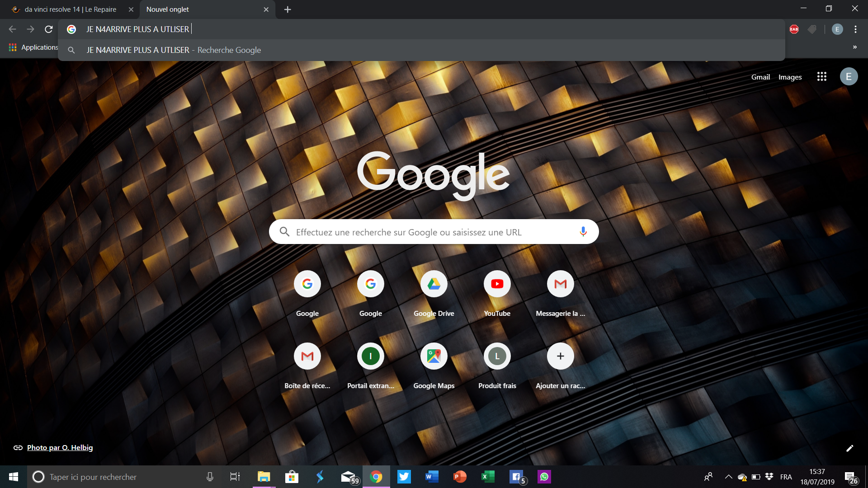Open the clock showing 15:37
This screenshot has width=868, height=488.
click(x=817, y=477)
